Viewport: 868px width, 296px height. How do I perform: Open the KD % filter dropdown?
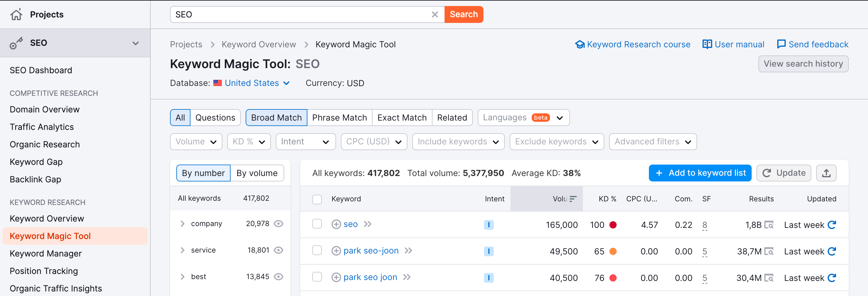249,142
